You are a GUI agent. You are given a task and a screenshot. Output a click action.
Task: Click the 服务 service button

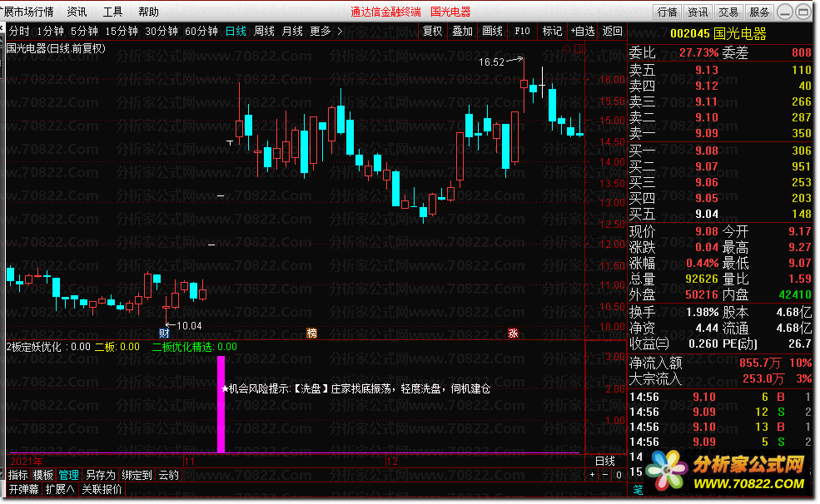coord(759,12)
